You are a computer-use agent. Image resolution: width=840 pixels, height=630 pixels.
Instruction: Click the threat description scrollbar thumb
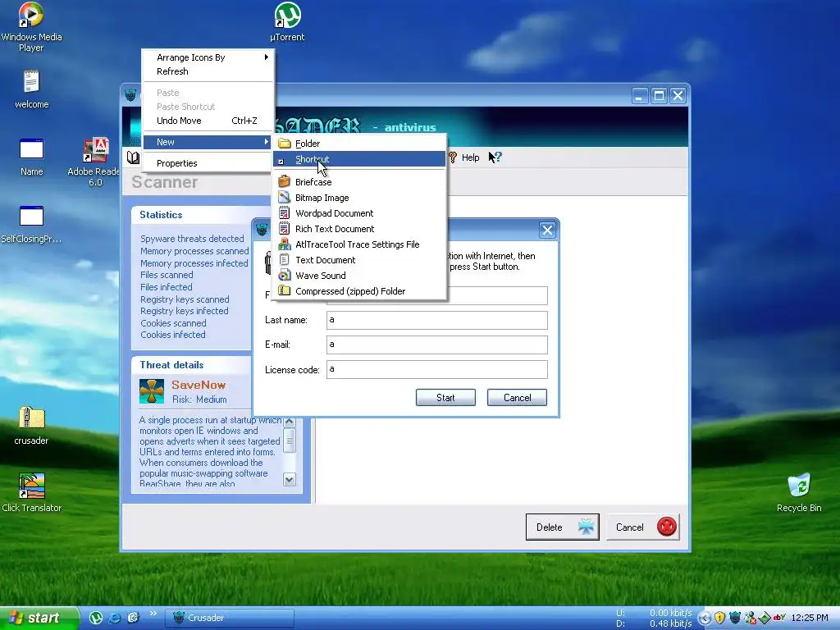pyautogui.click(x=290, y=441)
